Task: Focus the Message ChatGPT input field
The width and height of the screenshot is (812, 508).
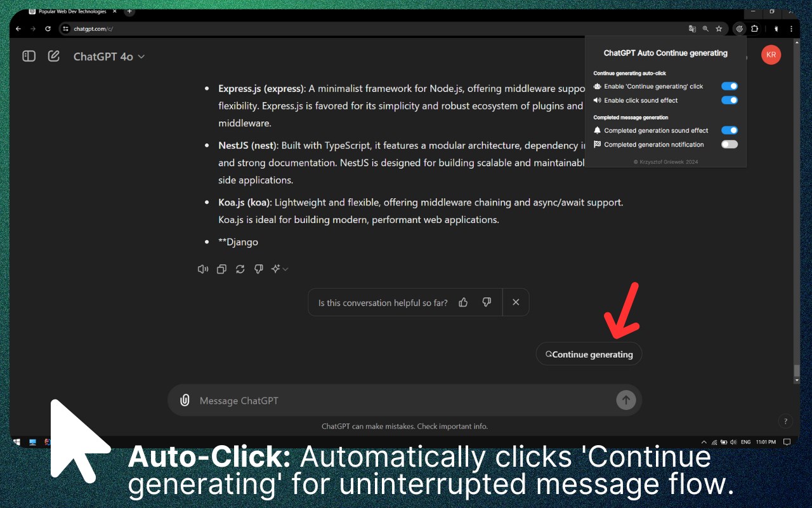Action: coord(405,401)
